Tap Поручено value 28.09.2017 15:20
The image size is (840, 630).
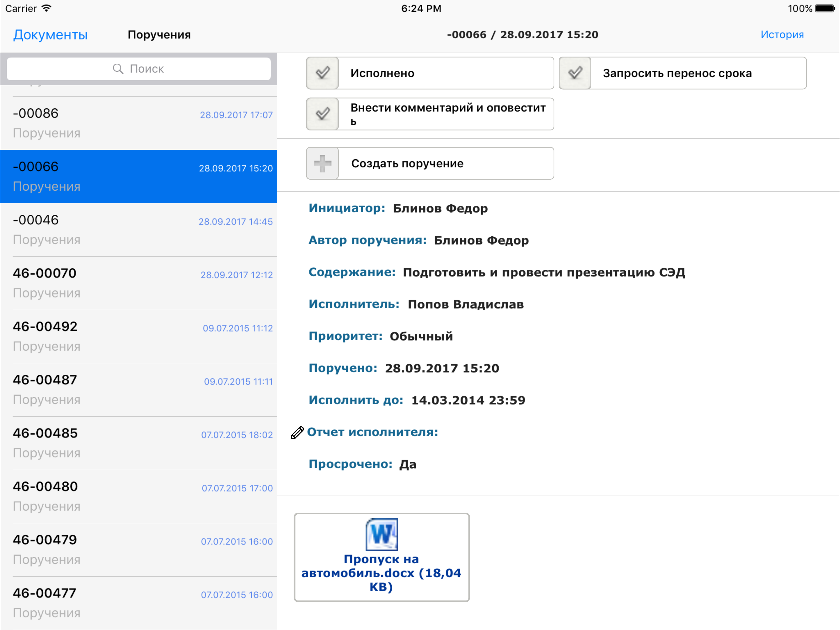pyautogui.click(x=442, y=368)
